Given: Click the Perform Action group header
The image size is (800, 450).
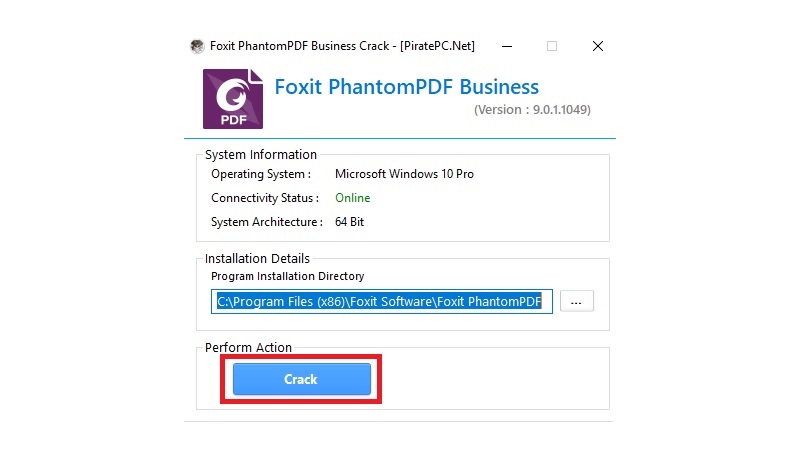Looking at the screenshot, I should [x=248, y=348].
